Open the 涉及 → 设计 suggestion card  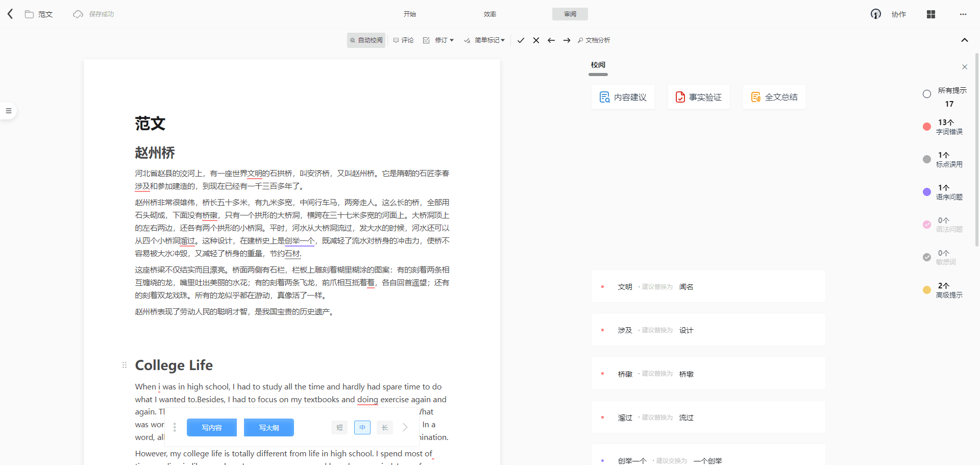708,330
